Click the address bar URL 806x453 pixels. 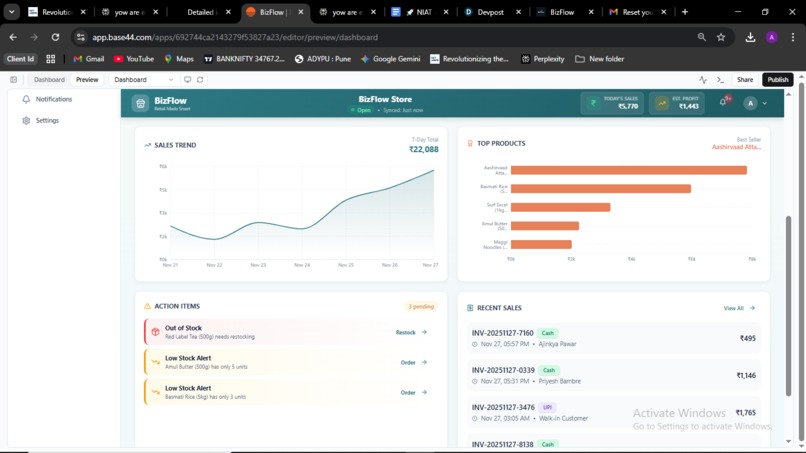pyautogui.click(x=235, y=37)
